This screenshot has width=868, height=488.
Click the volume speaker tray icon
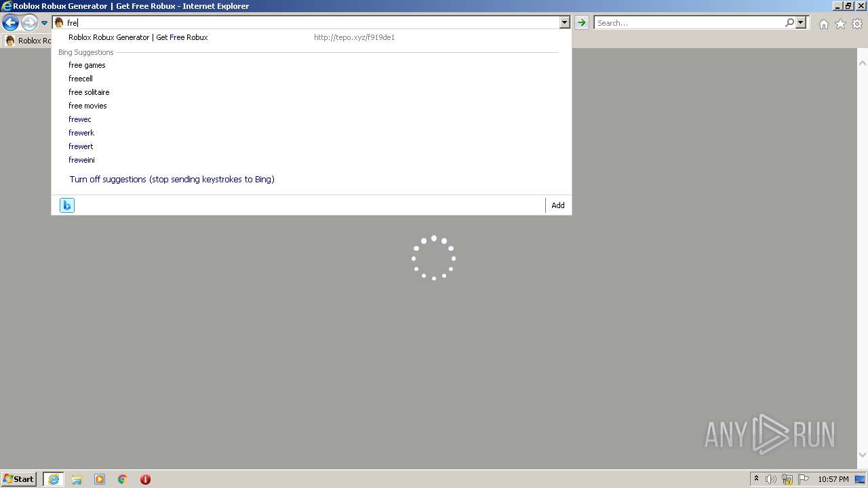tap(771, 479)
